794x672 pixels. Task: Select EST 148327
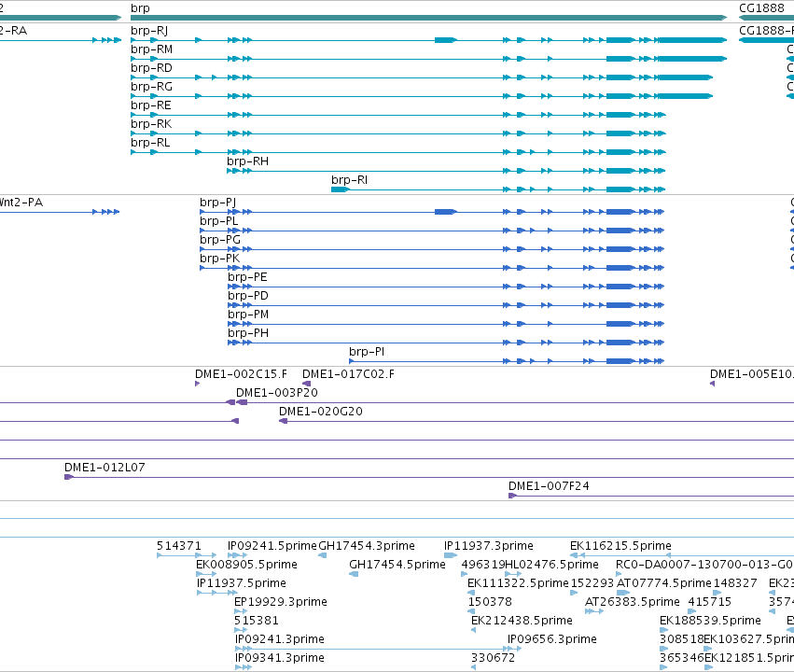coord(735,583)
